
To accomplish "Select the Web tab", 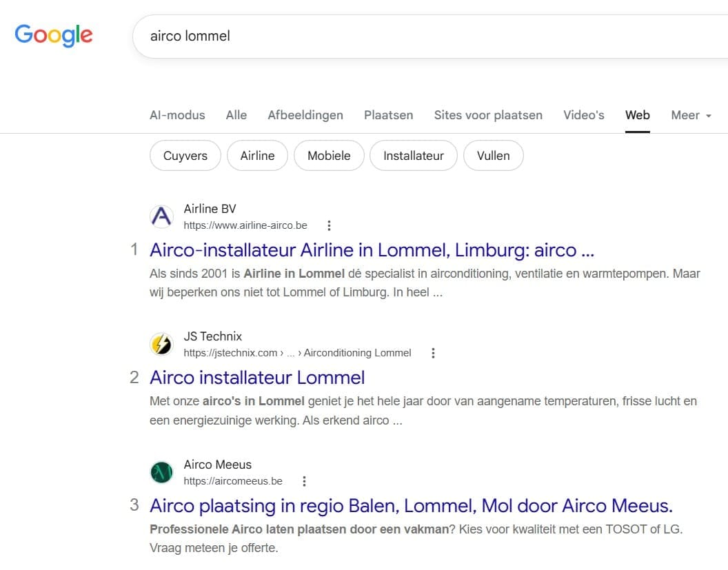I will pos(638,115).
